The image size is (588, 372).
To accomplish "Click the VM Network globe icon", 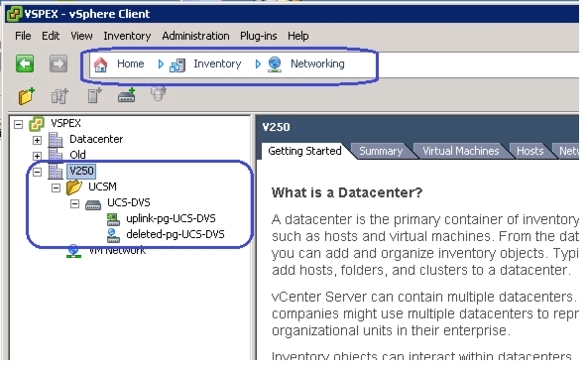I will (x=74, y=252).
